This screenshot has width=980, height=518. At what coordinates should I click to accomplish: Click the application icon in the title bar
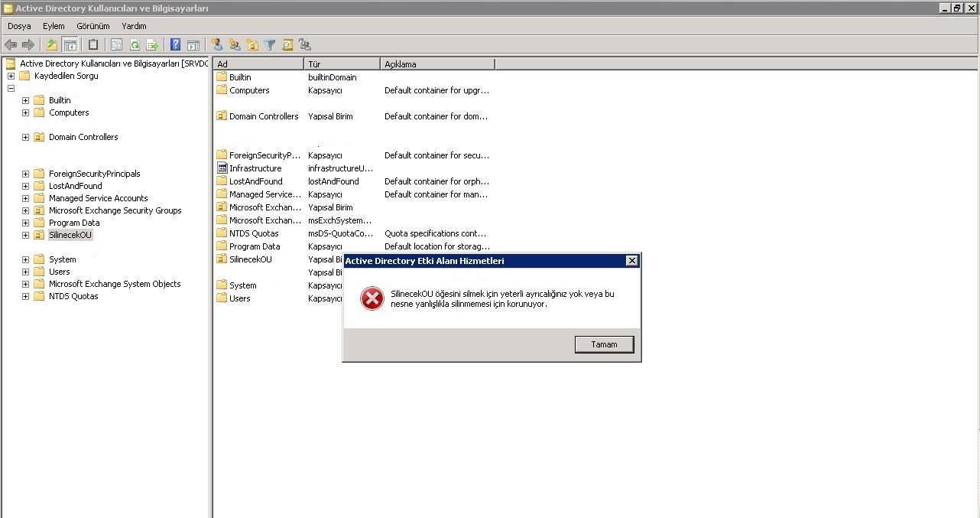[x=8, y=8]
